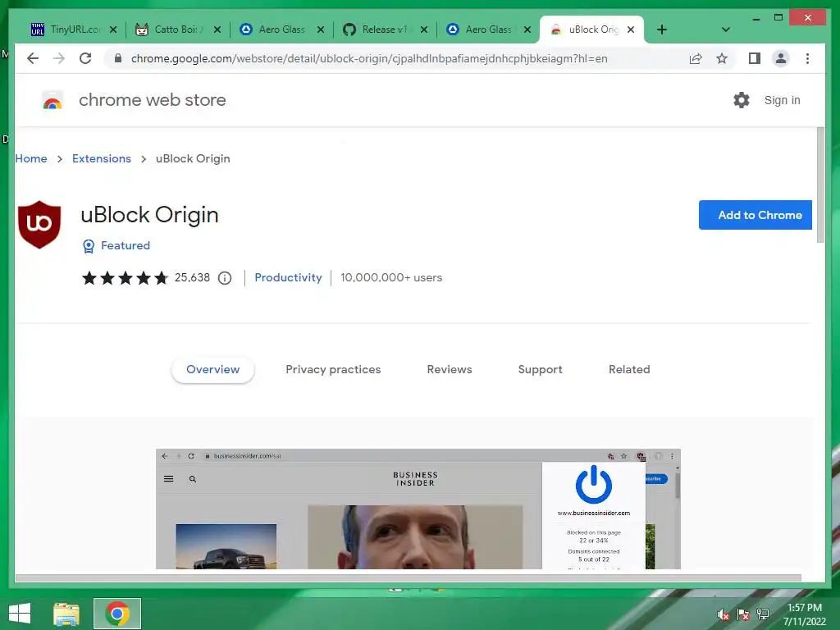Click the page vertical scrollbar

click(820, 185)
